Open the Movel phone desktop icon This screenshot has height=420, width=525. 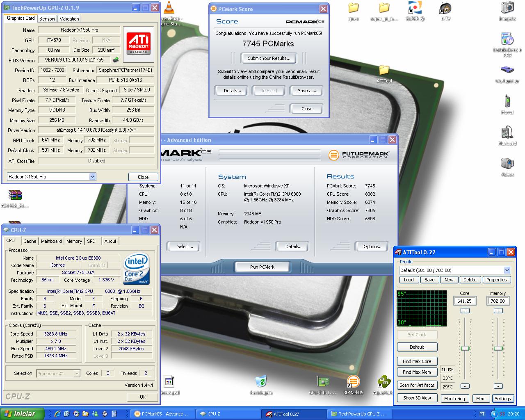(507, 104)
